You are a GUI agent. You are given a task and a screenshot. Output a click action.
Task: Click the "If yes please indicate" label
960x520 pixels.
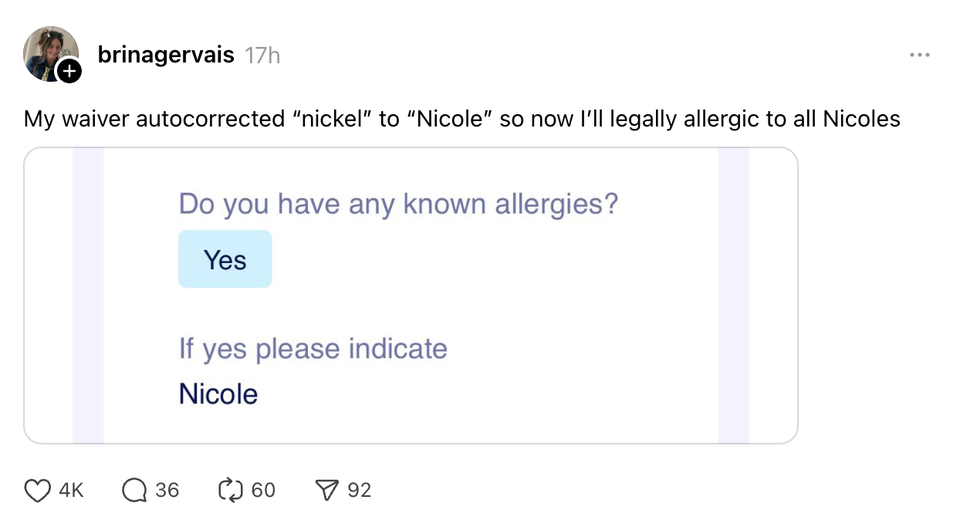313,349
